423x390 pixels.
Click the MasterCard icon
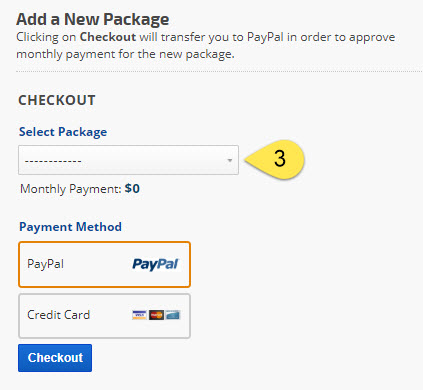coord(156,315)
